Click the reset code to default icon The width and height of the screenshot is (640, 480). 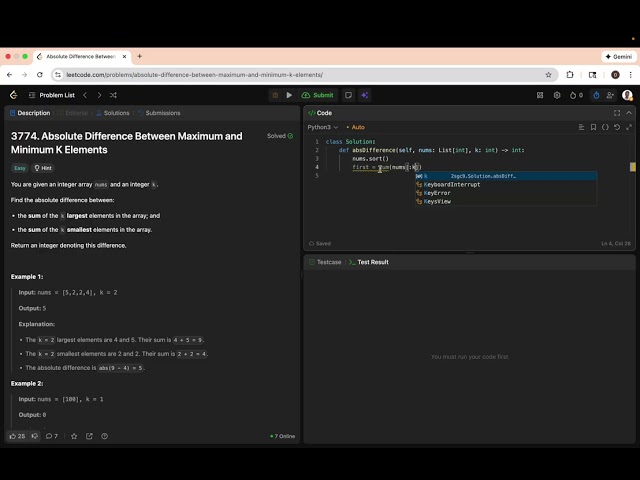coord(617,127)
